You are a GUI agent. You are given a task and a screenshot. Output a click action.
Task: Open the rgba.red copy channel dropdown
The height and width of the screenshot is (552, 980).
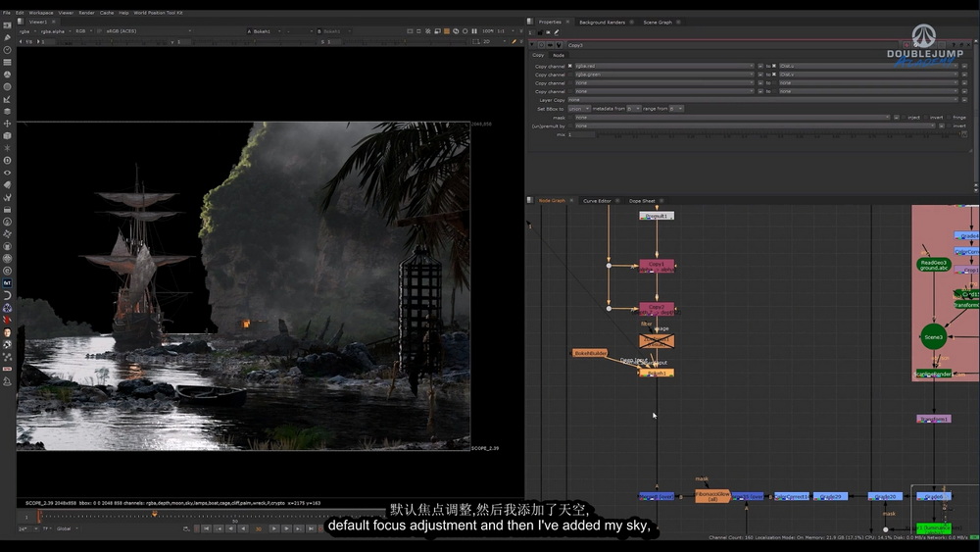663,66
